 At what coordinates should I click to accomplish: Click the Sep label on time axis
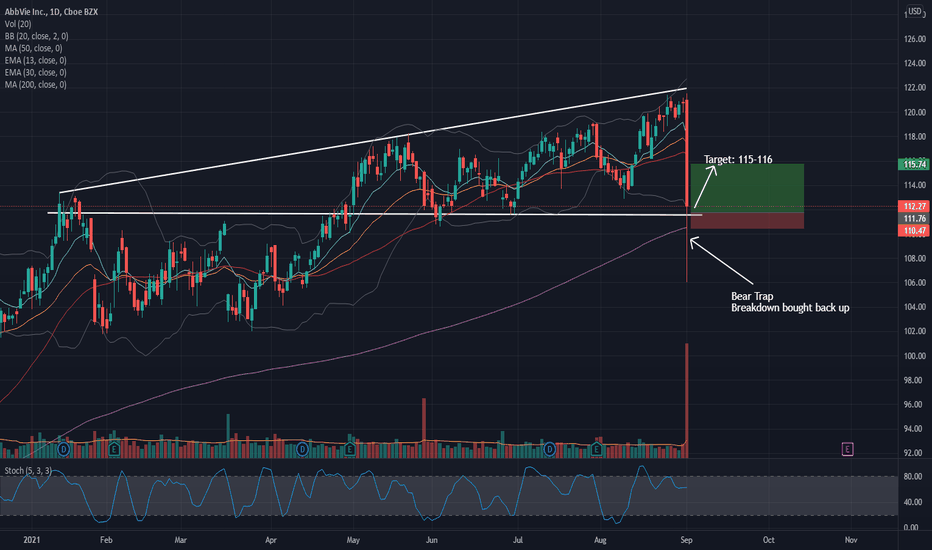point(686,540)
